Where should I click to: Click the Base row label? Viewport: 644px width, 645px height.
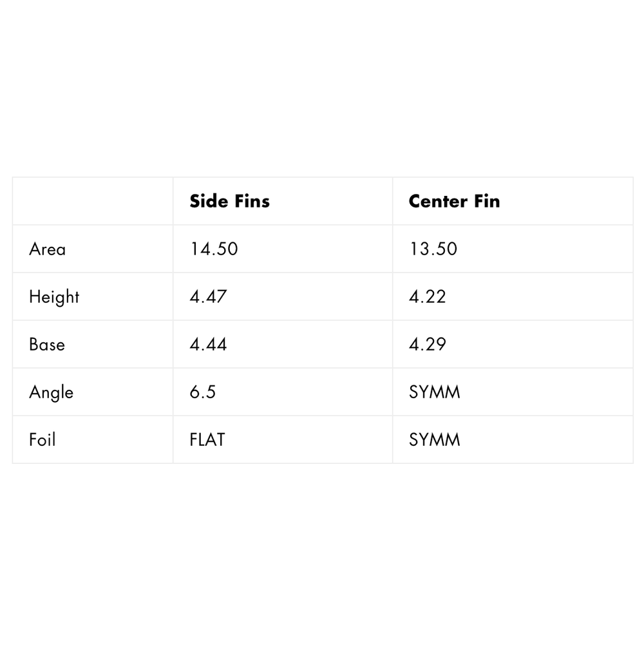pyautogui.click(x=47, y=344)
